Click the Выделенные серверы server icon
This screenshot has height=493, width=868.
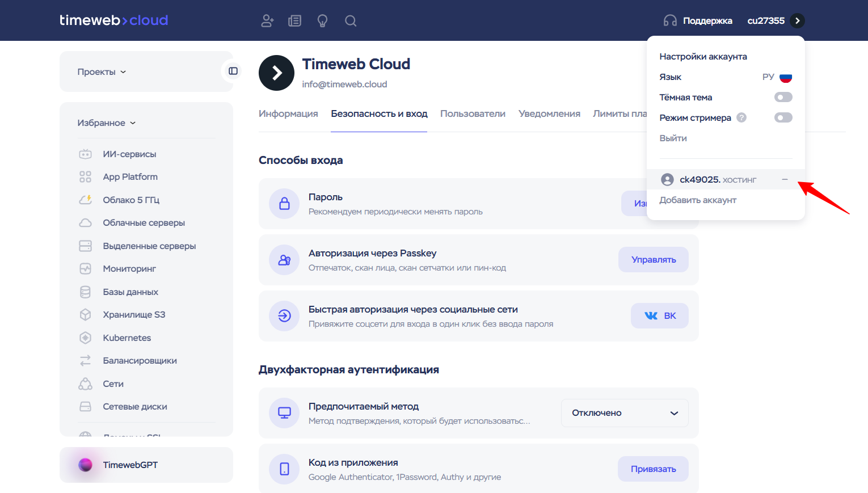[85, 246]
